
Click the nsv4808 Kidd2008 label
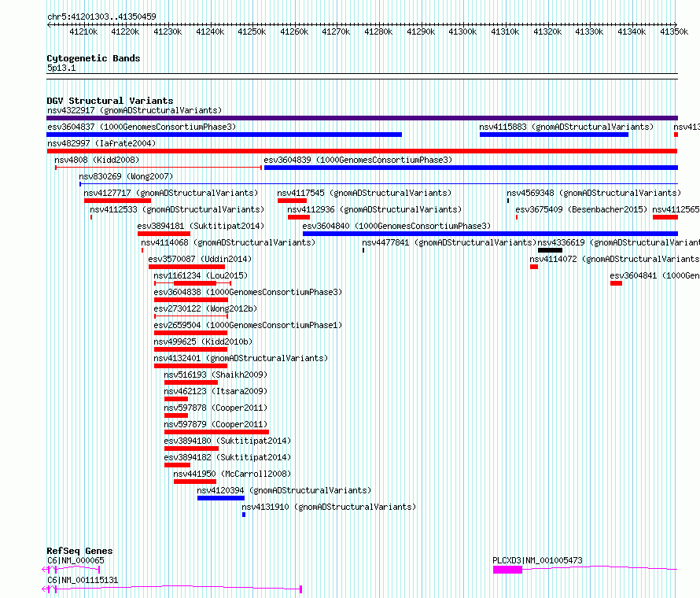pyautogui.click(x=97, y=160)
